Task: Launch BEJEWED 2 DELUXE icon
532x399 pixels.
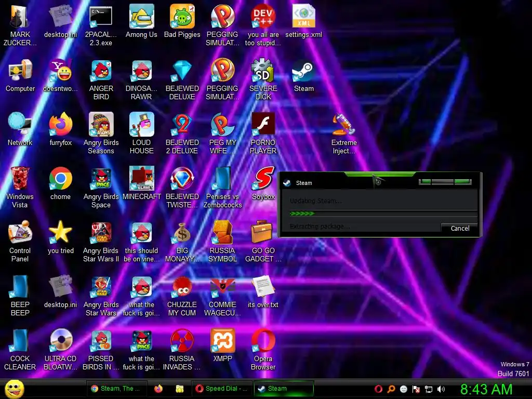Action: pyautogui.click(x=182, y=133)
